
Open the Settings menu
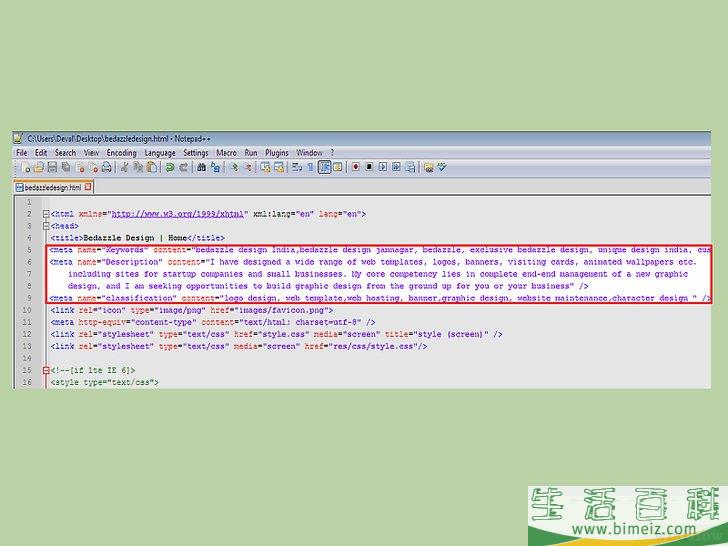coord(195,153)
